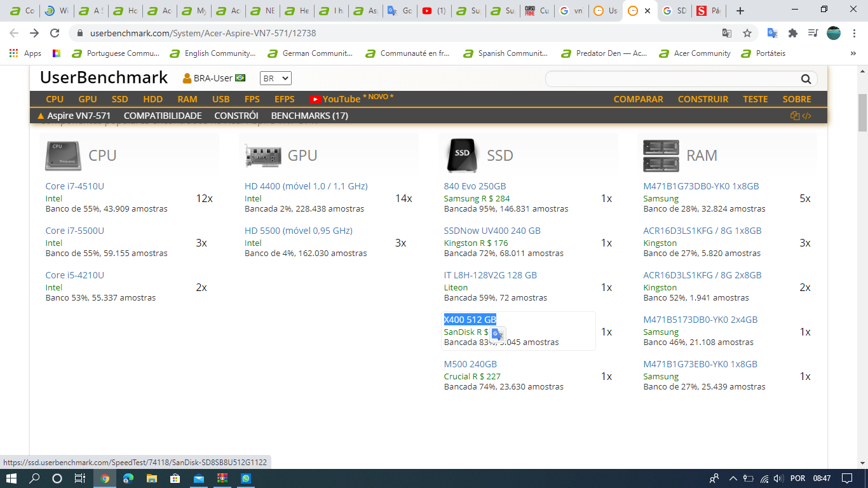The image size is (868, 488).
Task: Open the Chrome three-dot menu
Action: [x=853, y=33]
